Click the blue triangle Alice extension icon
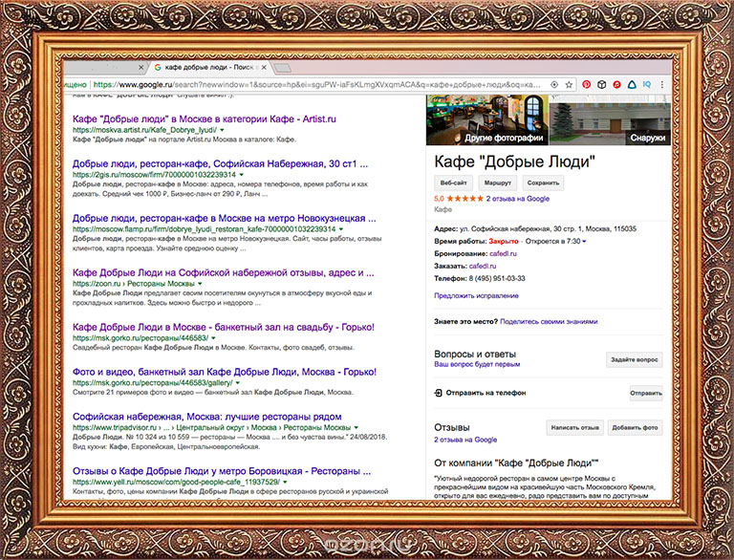734x560 pixels. pos(632,84)
